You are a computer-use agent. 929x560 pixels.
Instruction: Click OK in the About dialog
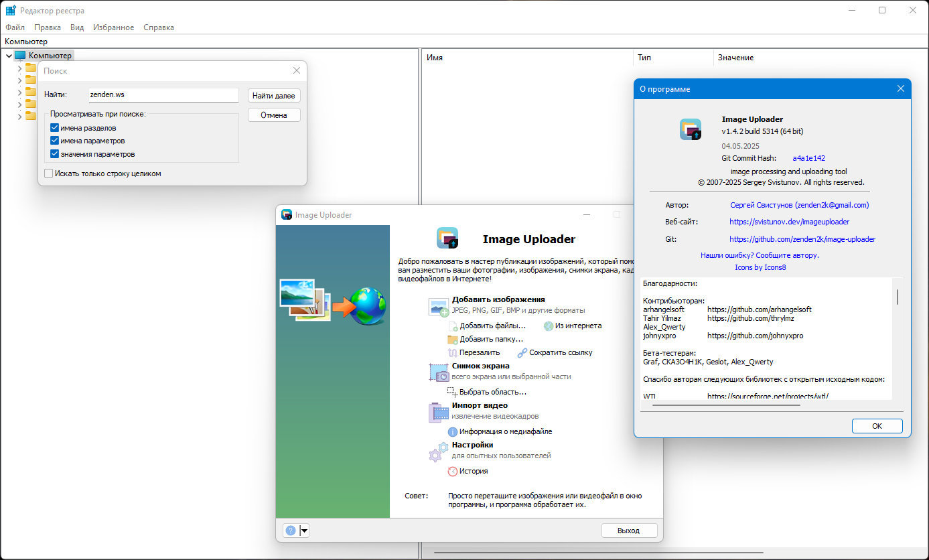[877, 426]
